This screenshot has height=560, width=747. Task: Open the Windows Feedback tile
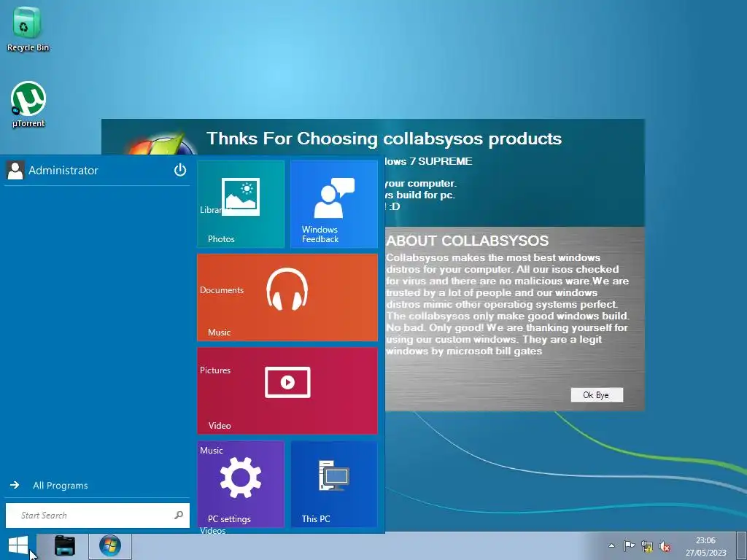coord(334,204)
